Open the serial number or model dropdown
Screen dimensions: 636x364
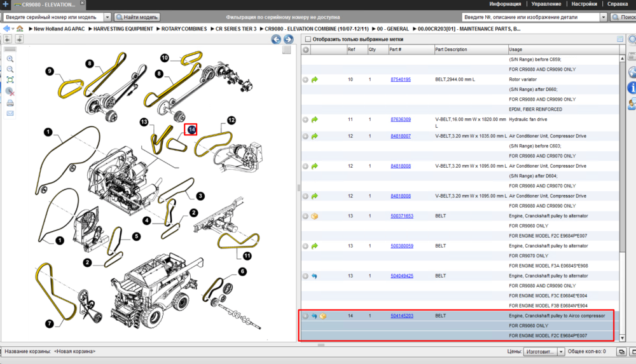coord(107,17)
